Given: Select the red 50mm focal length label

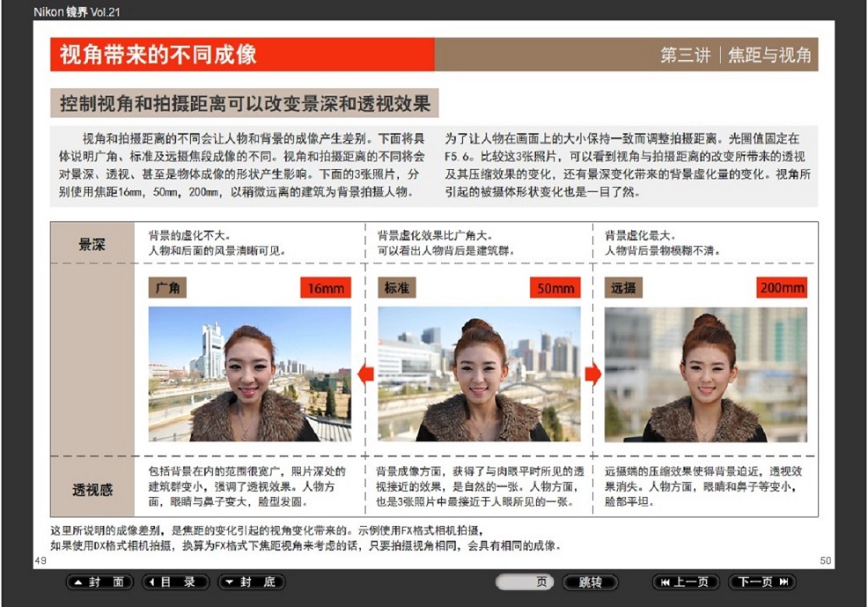Looking at the screenshot, I should (x=555, y=288).
